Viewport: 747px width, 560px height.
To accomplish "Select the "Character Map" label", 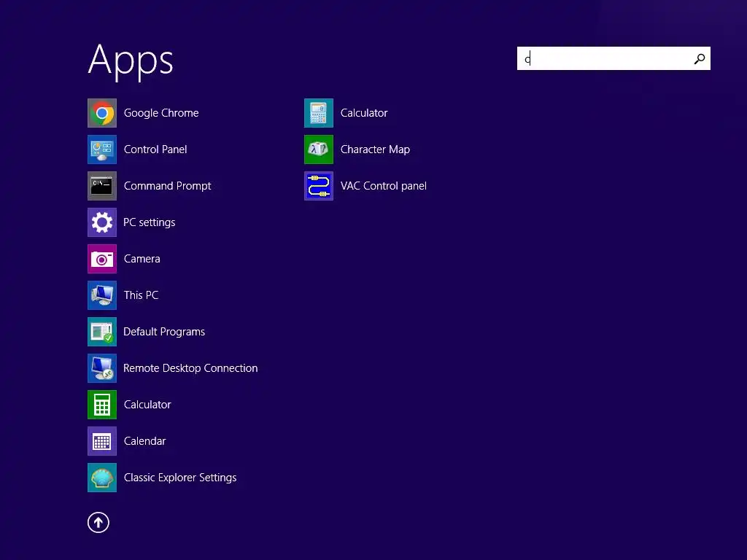I will click(376, 149).
